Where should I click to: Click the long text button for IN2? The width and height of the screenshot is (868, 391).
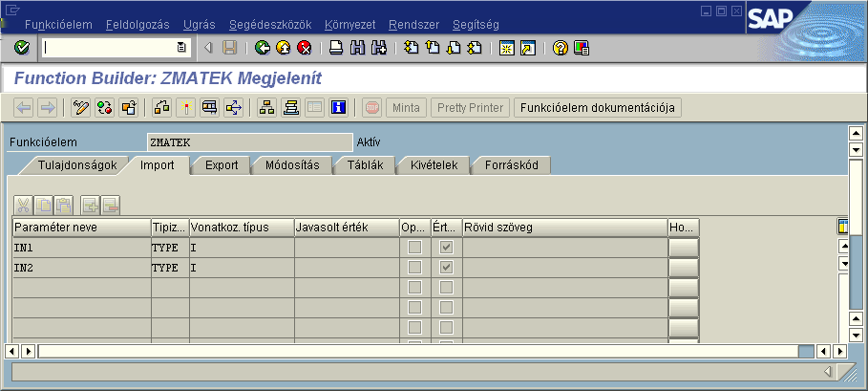pyautogui.click(x=684, y=268)
